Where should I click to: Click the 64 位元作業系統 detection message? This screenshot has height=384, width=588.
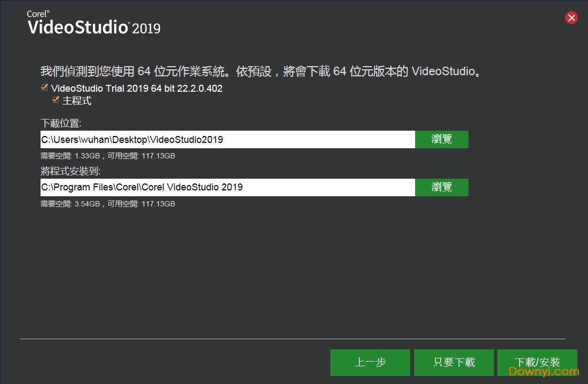coord(261,71)
